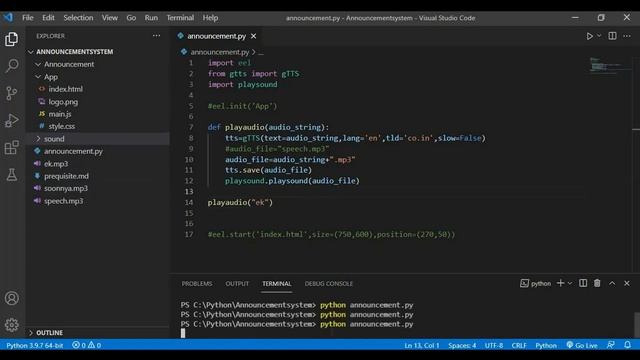Switch to the Output tab
The width and height of the screenshot is (640, 360).
[x=237, y=283]
